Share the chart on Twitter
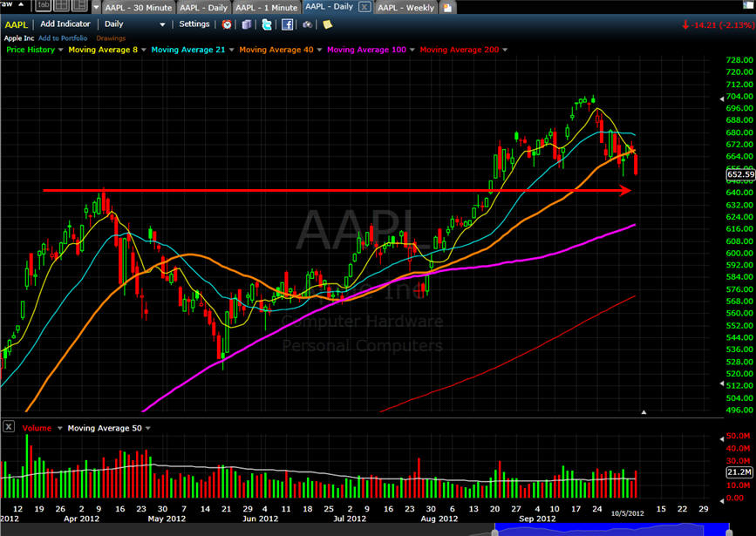 pos(267,24)
